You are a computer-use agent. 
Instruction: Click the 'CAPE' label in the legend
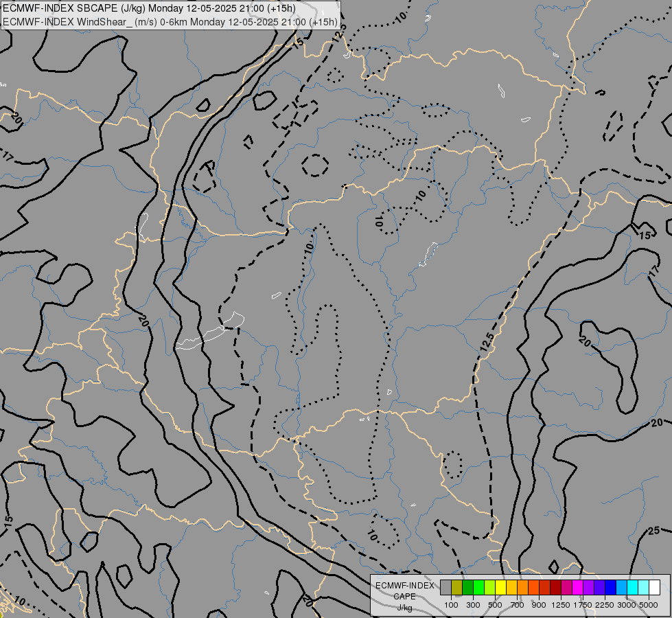click(x=404, y=597)
